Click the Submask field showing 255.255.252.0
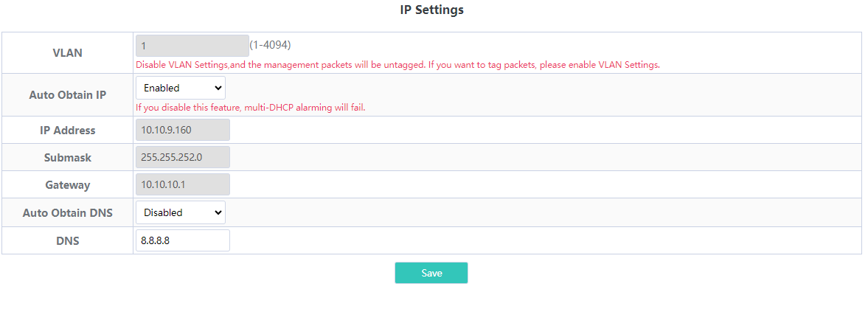Viewport: 868px width, 309px height. 183,157
